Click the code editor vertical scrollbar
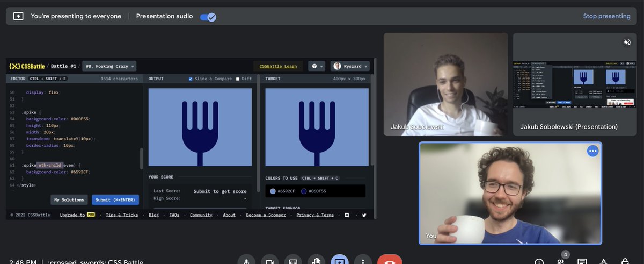644x264 pixels. point(142,159)
